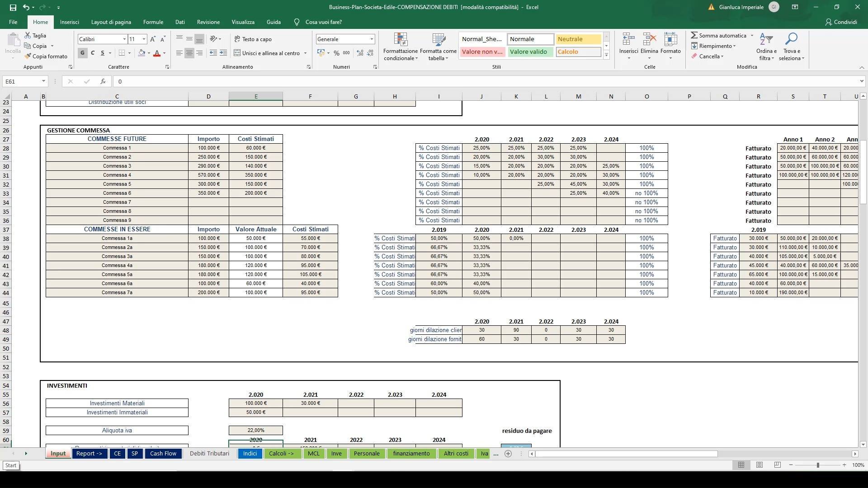Image resolution: width=868 pixels, height=488 pixels.
Task: Switch to Page Break Preview
Action: coord(778,465)
